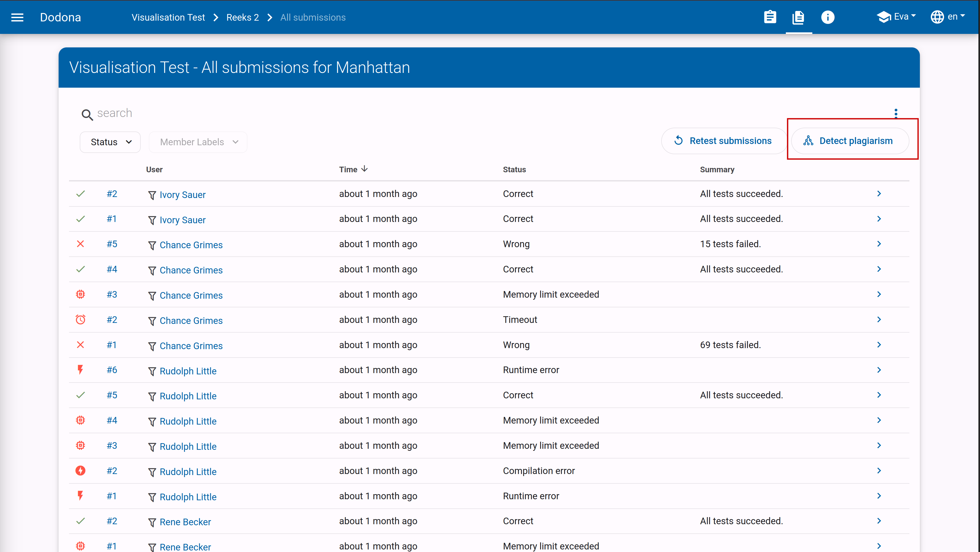This screenshot has height=552, width=980.
Task: Open the en language dropdown
Action: pyautogui.click(x=948, y=17)
